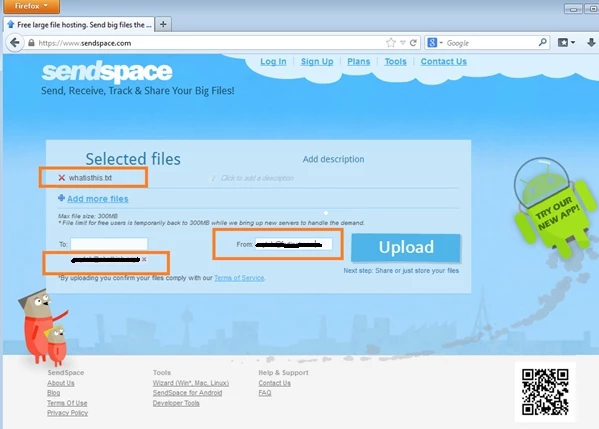This screenshot has width=599, height=429.
Task: Open Developer Tools footer link
Action: click(x=176, y=403)
